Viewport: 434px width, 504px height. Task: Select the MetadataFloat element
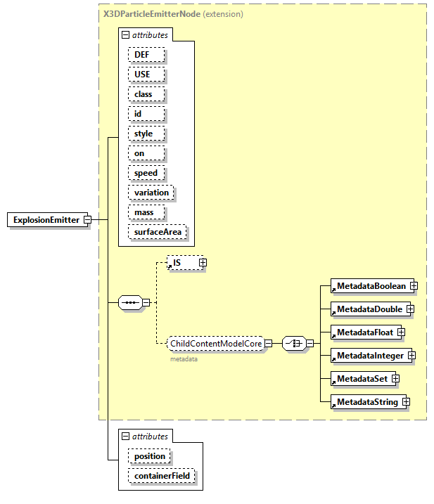tap(366, 332)
